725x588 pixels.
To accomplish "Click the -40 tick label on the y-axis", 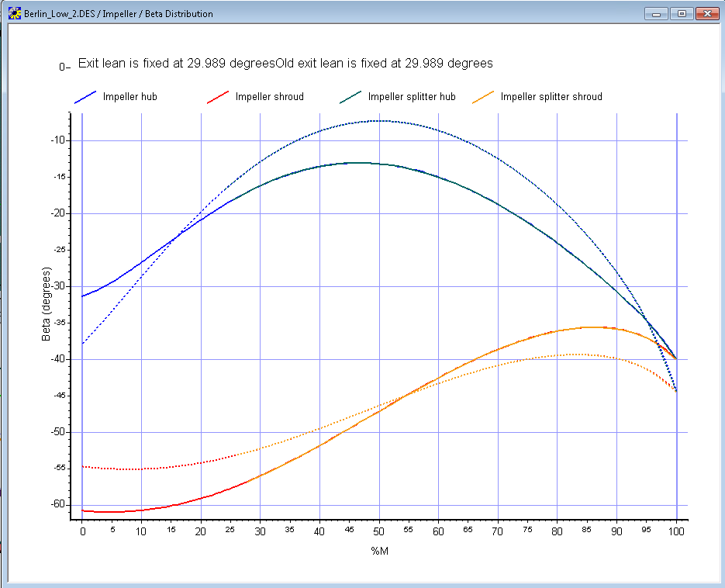I will [x=57, y=359].
